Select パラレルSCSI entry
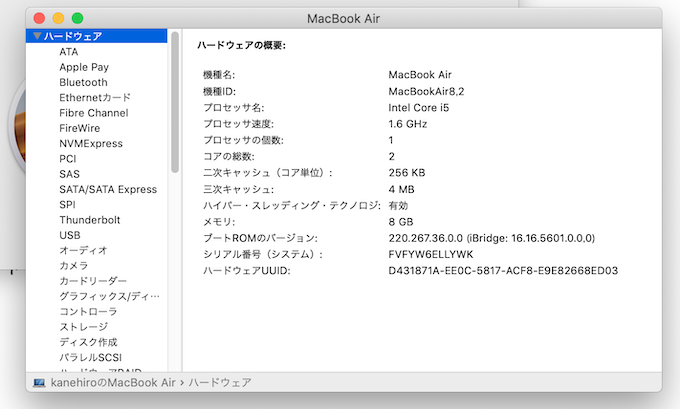680x409 pixels. 91,357
